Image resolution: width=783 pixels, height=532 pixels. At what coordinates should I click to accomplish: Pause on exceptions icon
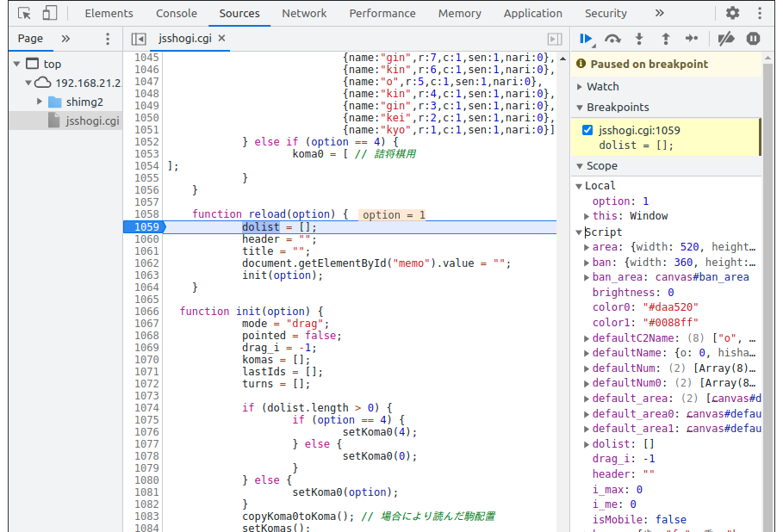click(754, 39)
